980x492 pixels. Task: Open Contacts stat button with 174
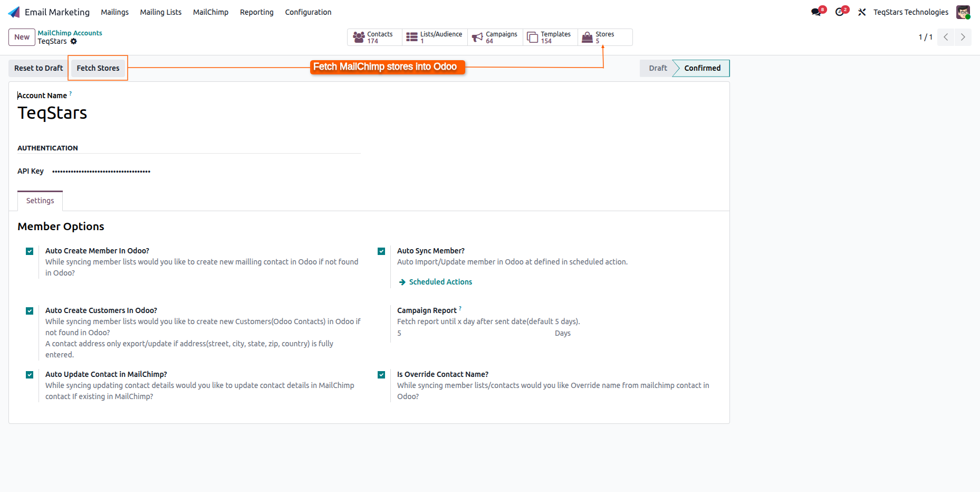click(x=374, y=37)
